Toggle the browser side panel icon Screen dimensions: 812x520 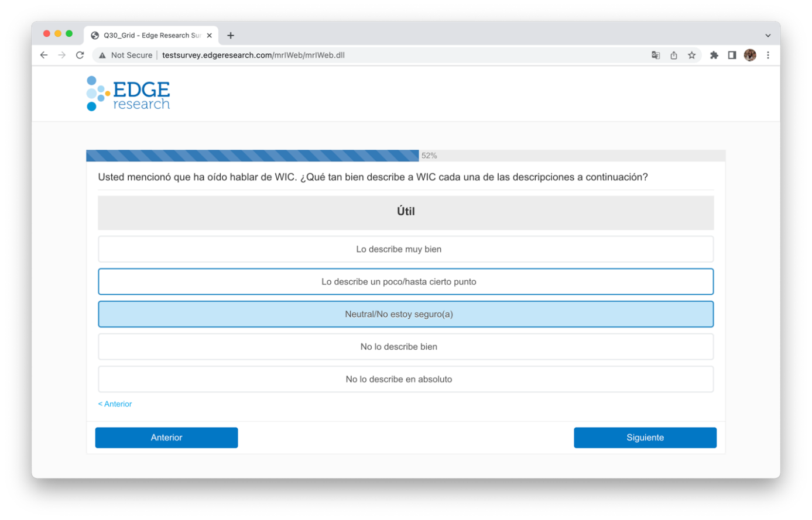[732, 55]
